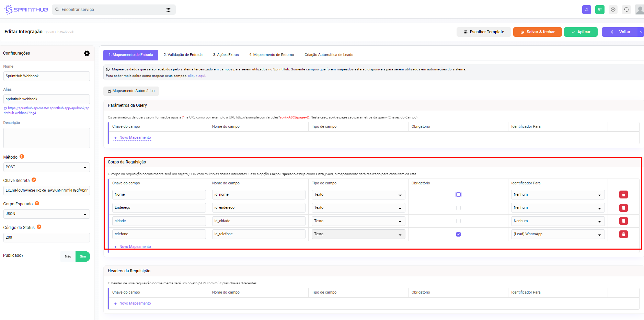Click Novo Mapeamento under Headers da Requisição
Screen dimensions: 644x320
tap(135, 304)
